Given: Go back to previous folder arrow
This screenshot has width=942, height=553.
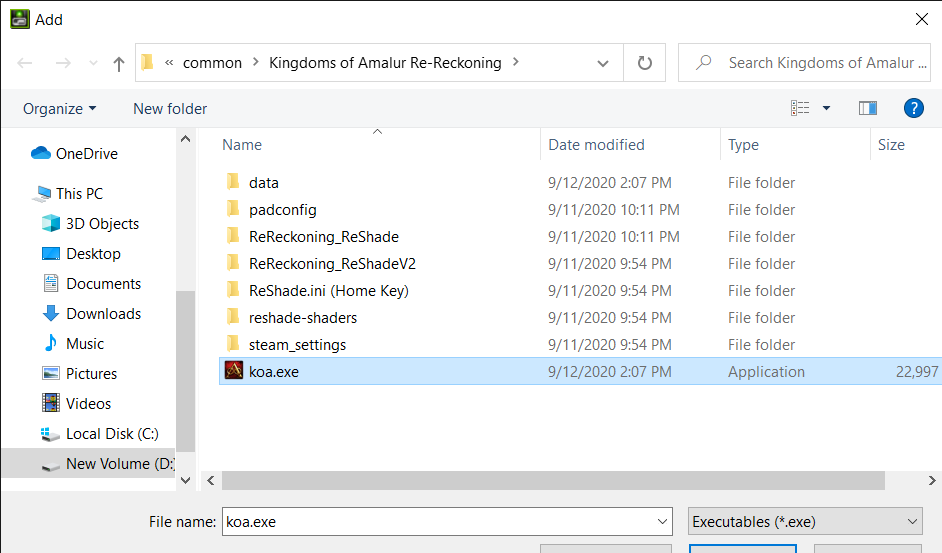Looking at the screenshot, I should click(x=25, y=63).
